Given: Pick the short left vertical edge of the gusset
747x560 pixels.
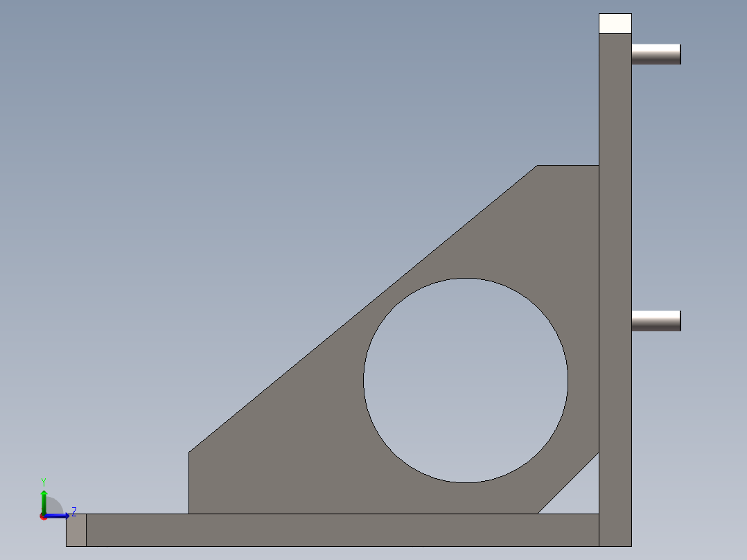Looking at the screenshot, I should pos(188,483).
